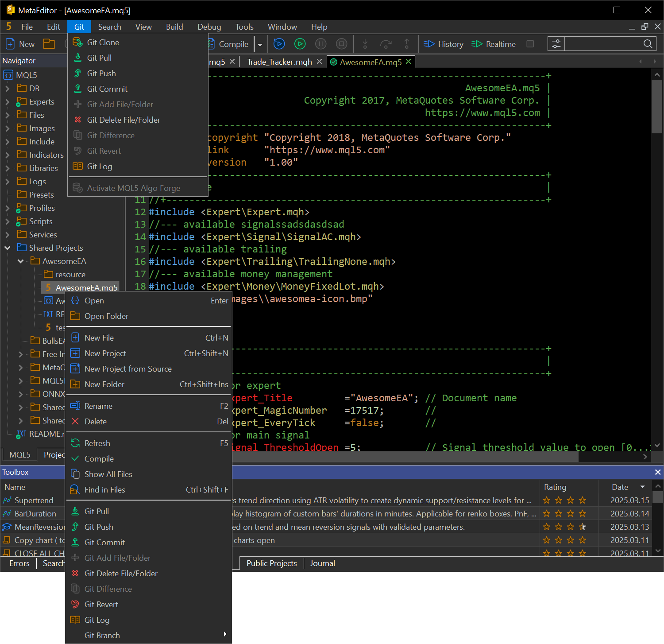Switch to the Trade_Tracker.mqh tab

[x=279, y=62]
